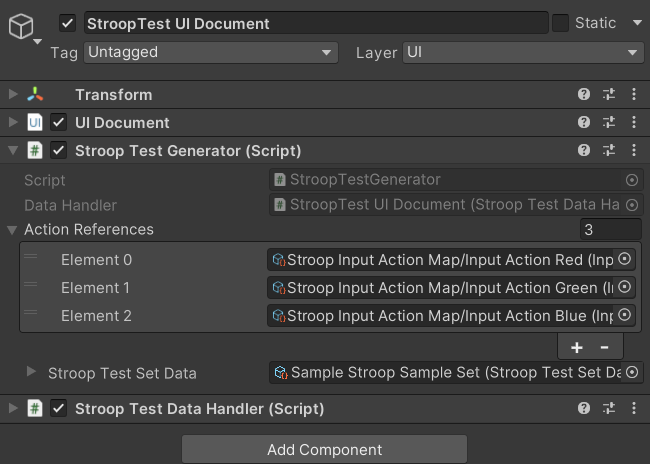
Task: Open Transform component three-dot menu
Action: point(634,95)
